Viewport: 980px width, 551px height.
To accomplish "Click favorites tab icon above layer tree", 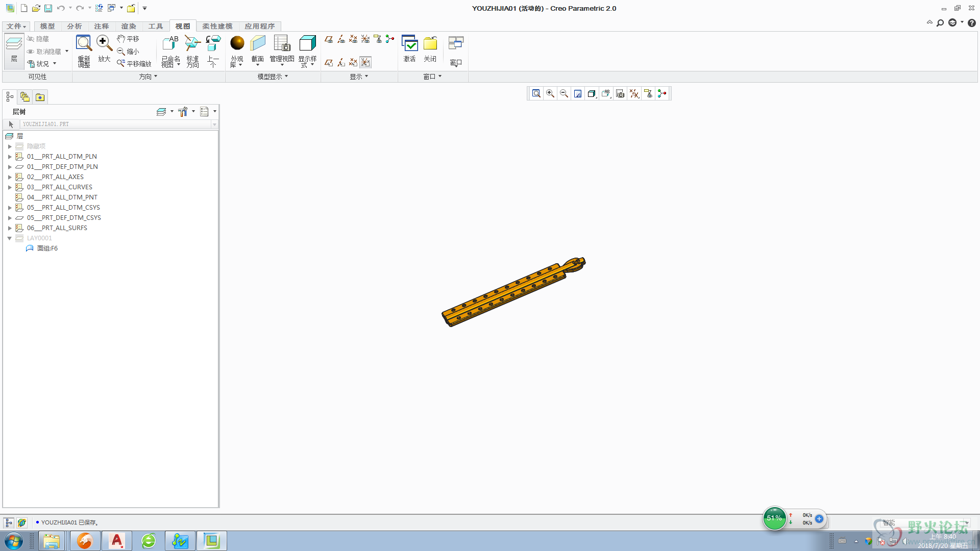I will click(40, 96).
